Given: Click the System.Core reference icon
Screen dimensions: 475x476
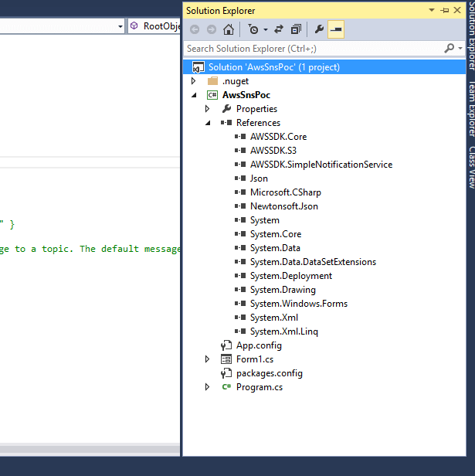Looking at the screenshot, I should tap(240, 234).
